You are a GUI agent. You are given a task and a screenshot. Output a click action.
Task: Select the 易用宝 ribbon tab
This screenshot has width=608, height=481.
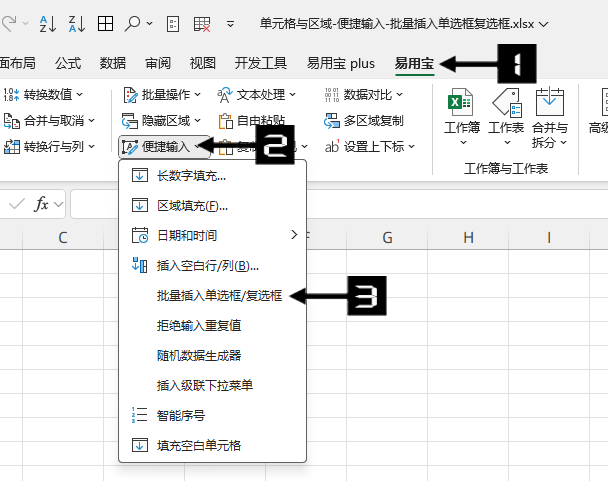[x=414, y=63]
